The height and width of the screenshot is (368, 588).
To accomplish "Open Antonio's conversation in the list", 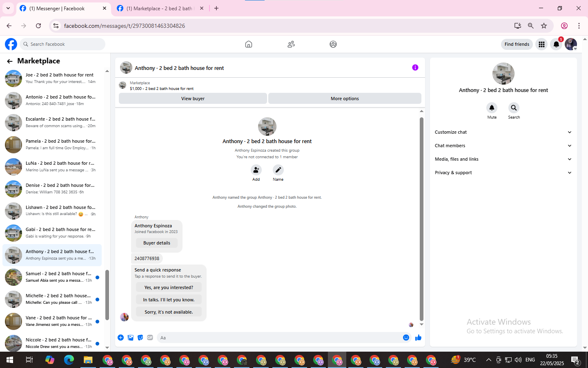I will [52, 100].
